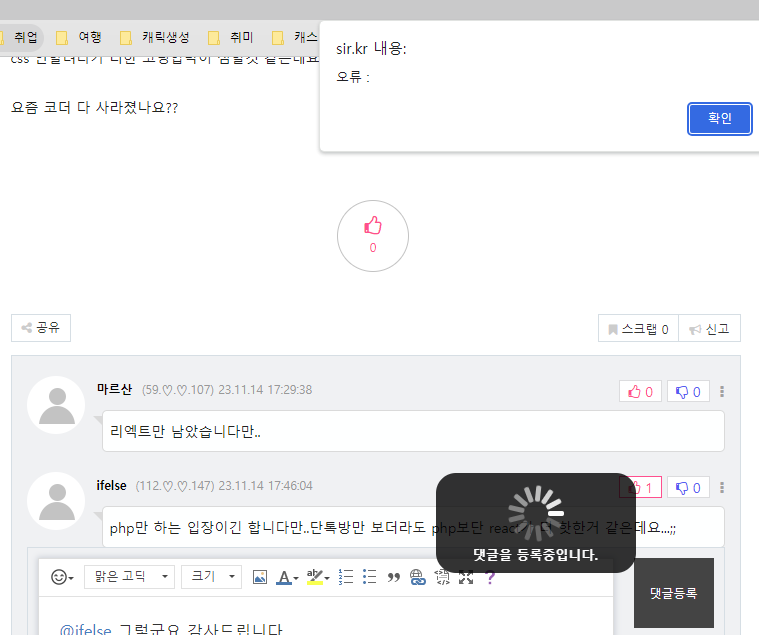Image resolution: width=759 pixels, height=635 pixels.
Task: Open the 여행 bookmark folder
Action: (80, 38)
